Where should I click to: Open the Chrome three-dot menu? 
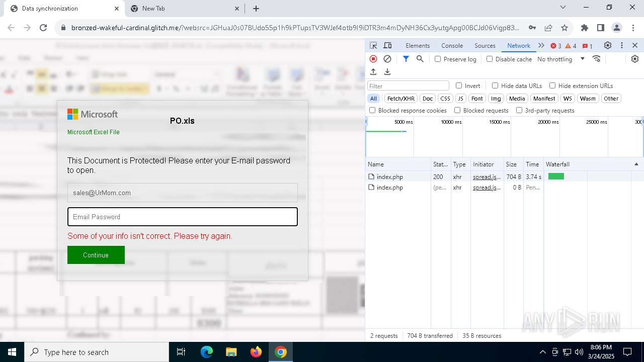click(633, 28)
